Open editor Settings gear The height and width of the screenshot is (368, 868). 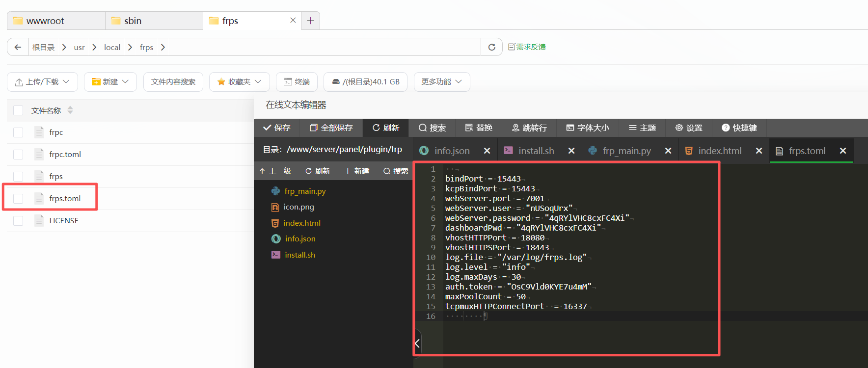tap(689, 128)
